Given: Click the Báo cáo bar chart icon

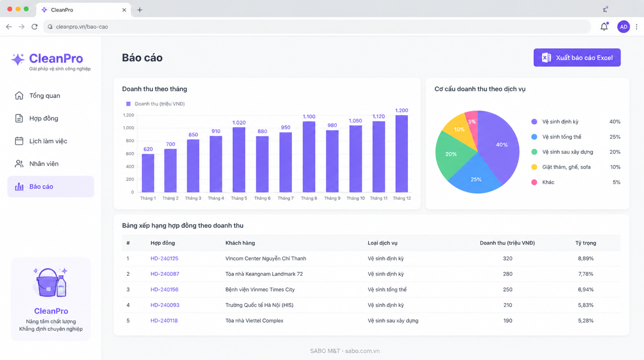Looking at the screenshot, I should (19, 187).
